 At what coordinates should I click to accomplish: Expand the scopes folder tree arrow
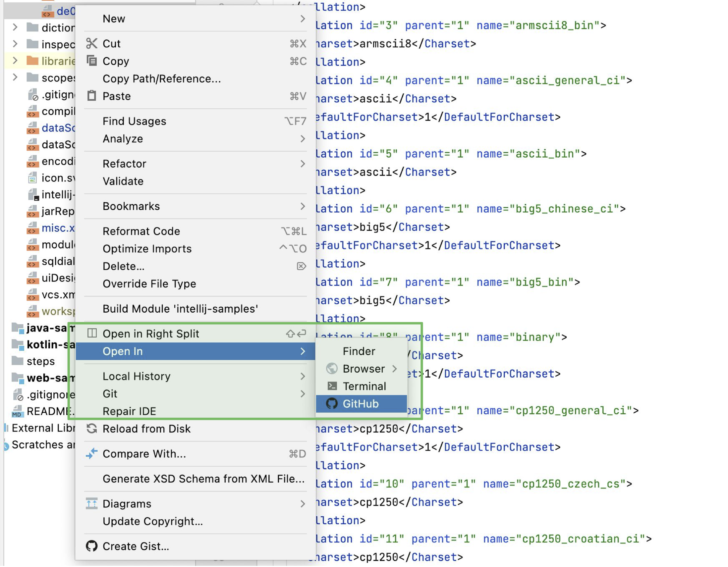(15, 77)
